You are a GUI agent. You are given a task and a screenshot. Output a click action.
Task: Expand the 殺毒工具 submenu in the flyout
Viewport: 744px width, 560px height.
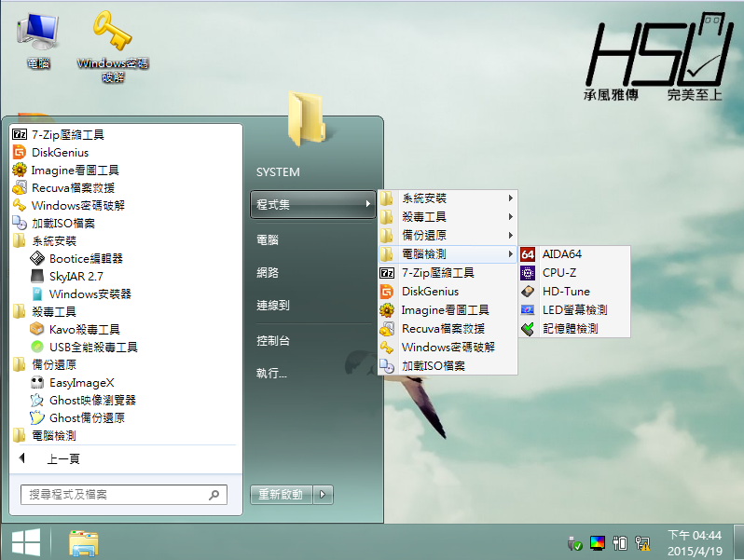click(448, 217)
